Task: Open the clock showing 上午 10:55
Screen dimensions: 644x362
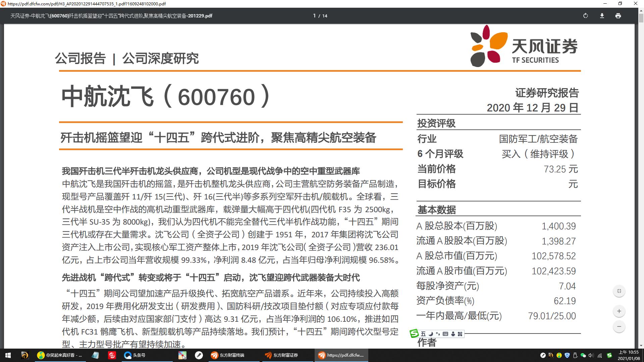Action: pyautogui.click(x=629, y=355)
